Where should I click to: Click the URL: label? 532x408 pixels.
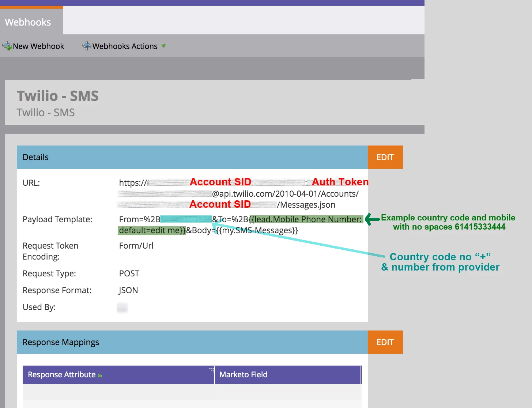[x=31, y=183]
